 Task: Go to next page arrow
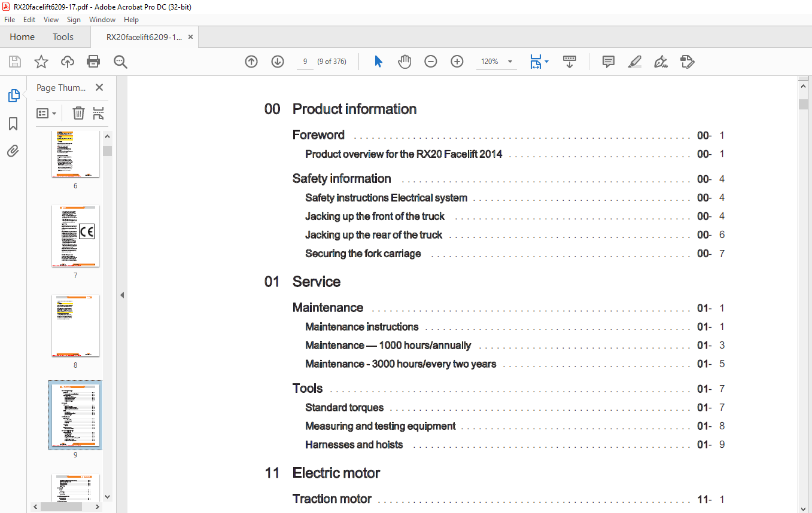[278, 62]
